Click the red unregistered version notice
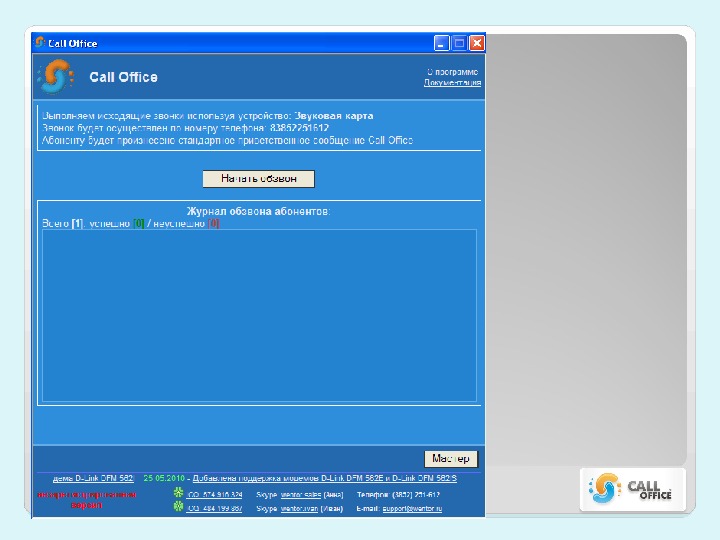Viewport: 720px width, 540px height. coord(87,500)
